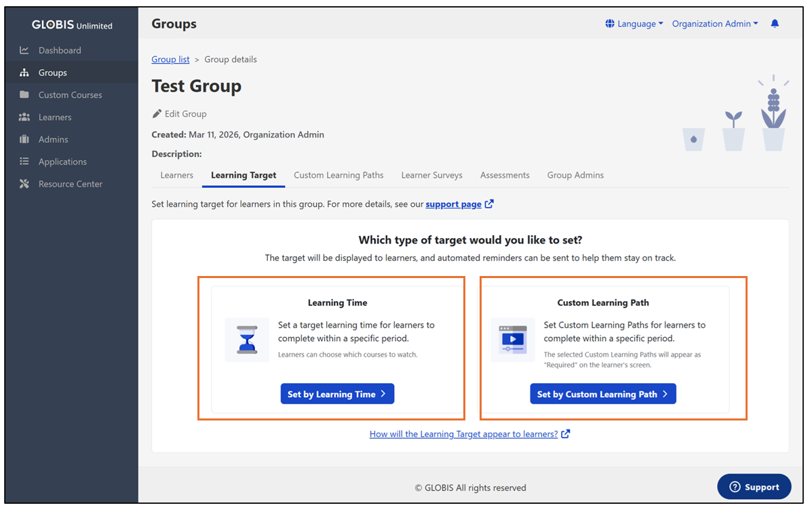Click external-link icon after Learning Target appearance link
Viewport: 812px width, 510px height.
point(566,434)
